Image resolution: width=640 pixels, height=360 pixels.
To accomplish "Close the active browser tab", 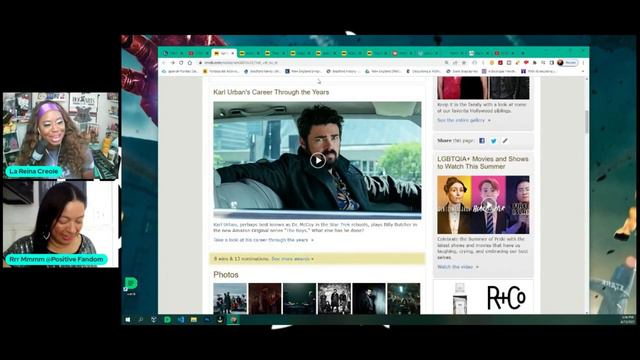I will [233, 53].
